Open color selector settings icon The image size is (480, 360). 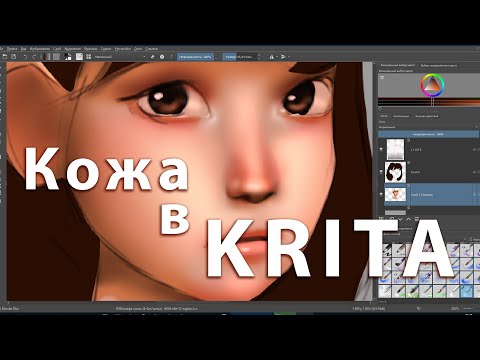382,77
